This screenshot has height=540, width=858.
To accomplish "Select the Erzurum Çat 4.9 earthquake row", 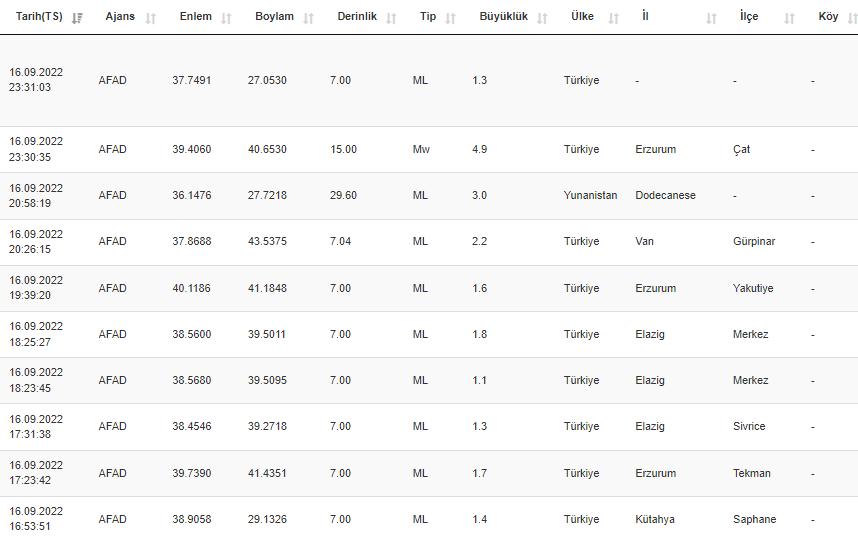I will (x=429, y=149).
